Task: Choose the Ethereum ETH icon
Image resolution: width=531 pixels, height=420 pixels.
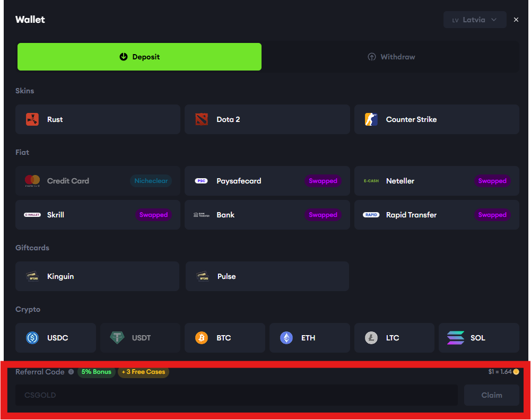Action: pyautogui.click(x=286, y=338)
